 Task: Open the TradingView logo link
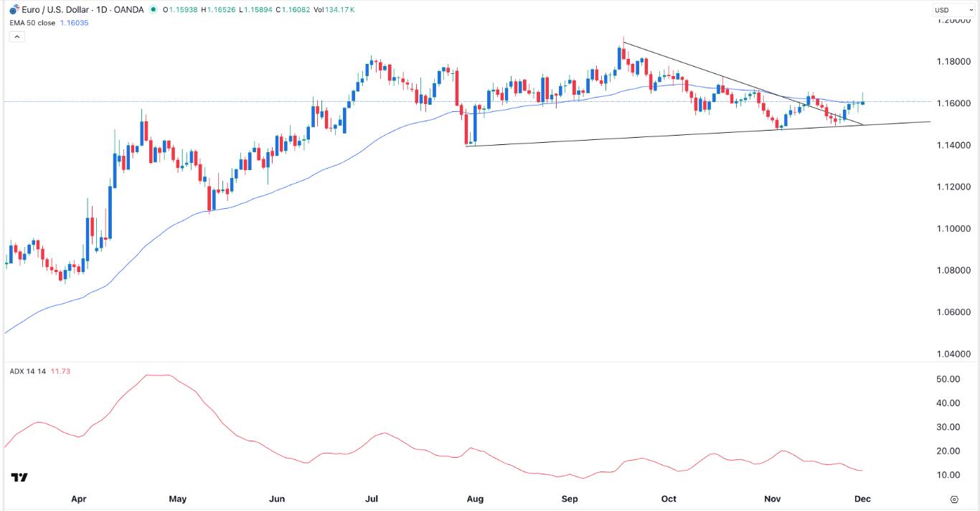19,477
